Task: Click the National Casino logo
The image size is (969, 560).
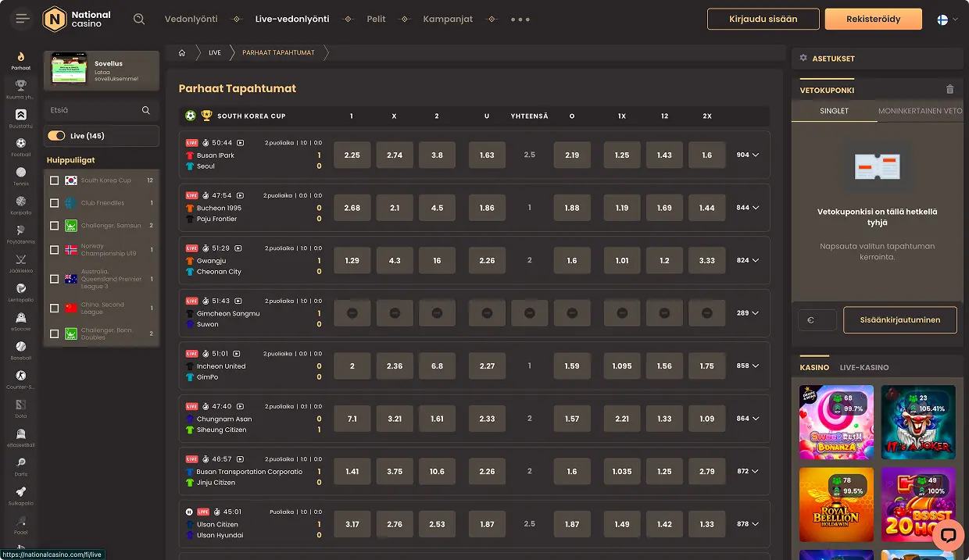Action: pos(77,19)
